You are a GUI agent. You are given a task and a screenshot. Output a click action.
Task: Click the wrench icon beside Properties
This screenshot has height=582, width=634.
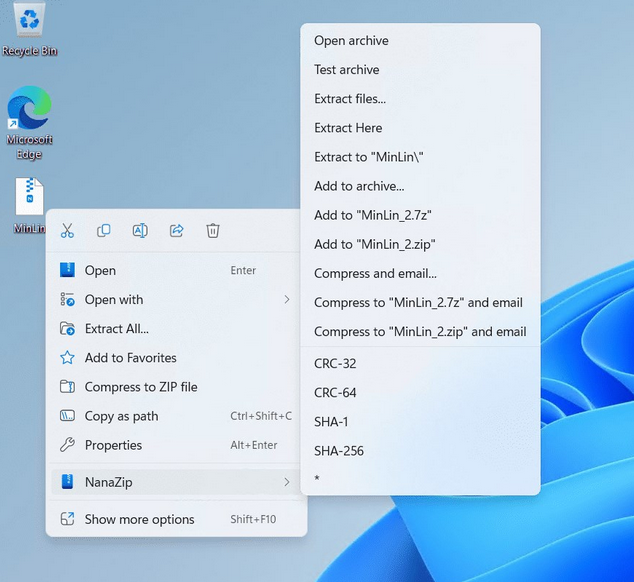[67, 445]
